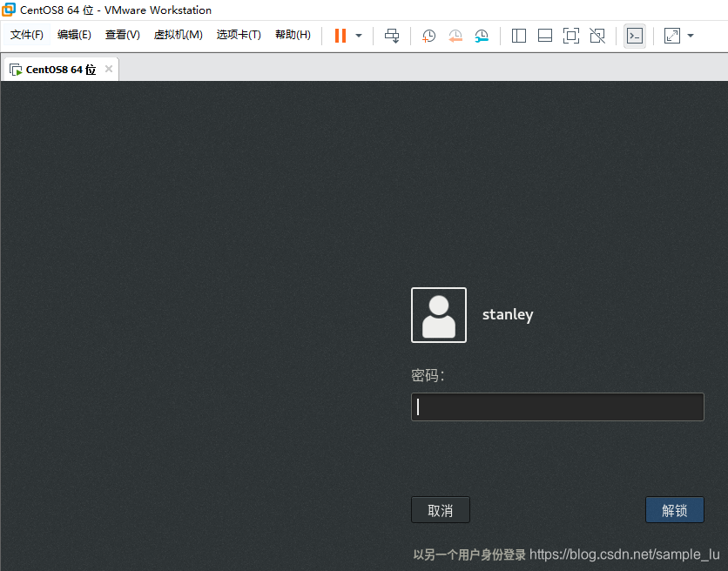The width and height of the screenshot is (728, 571).
Task: Open the snapshot manager
Action: [482, 36]
